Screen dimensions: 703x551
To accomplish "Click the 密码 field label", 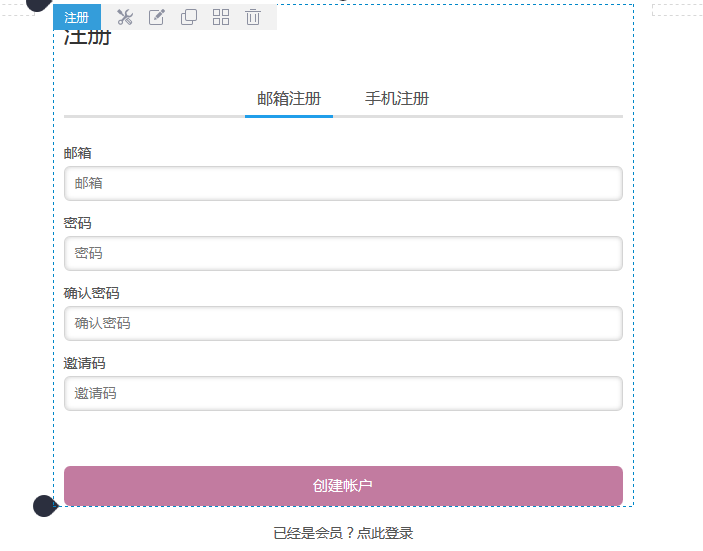I will (78, 223).
